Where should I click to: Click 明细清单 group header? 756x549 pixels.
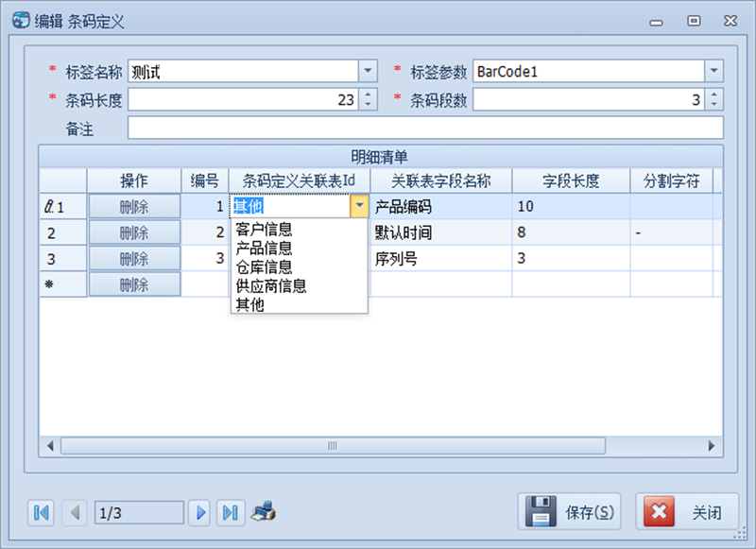coord(381,157)
